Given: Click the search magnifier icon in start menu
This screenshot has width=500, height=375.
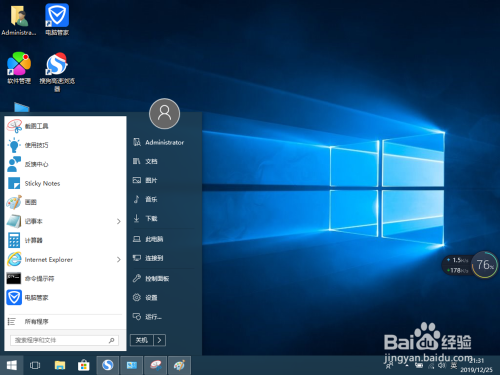Looking at the screenshot, I should pyautogui.click(x=112, y=340).
